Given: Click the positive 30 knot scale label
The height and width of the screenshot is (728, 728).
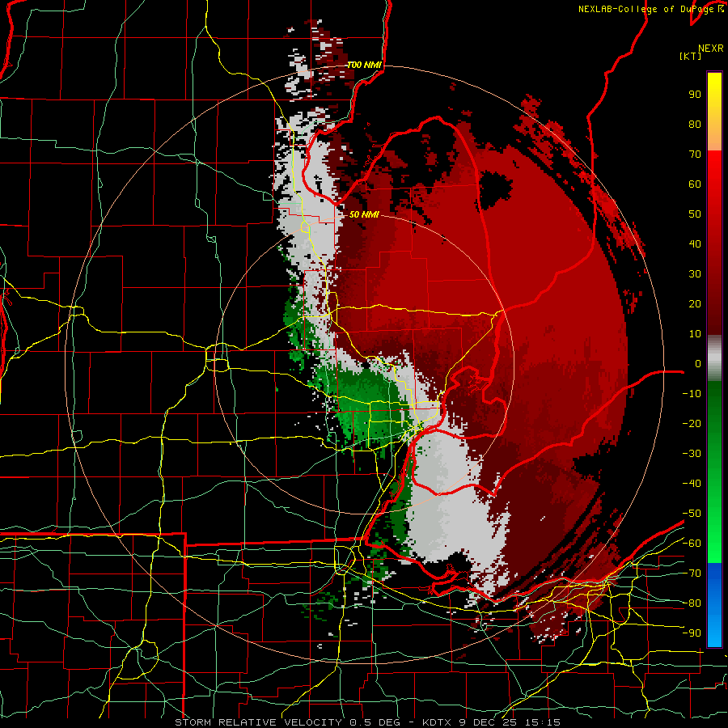Looking at the screenshot, I should (695, 274).
